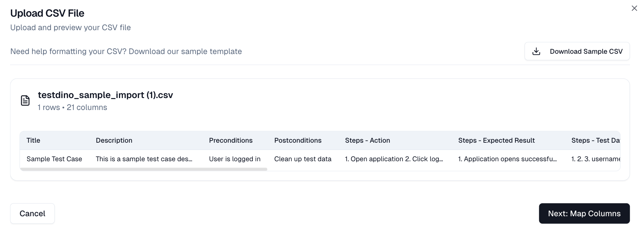Select the document file icon beside the filename
The height and width of the screenshot is (242, 644).
click(25, 100)
